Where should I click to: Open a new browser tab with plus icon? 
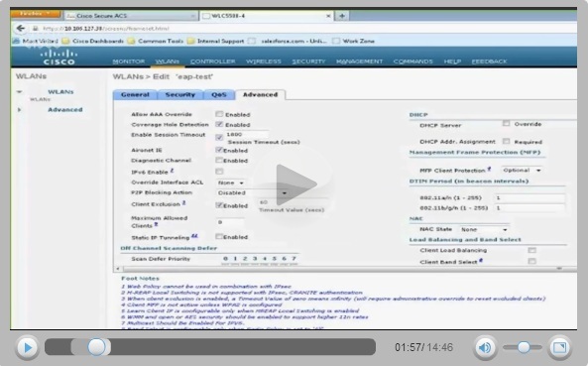click(342, 16)
